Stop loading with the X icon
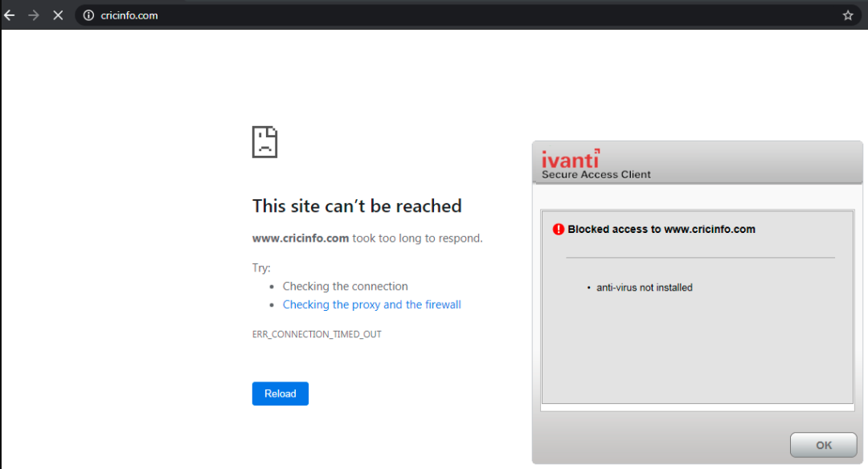The image size is (868, 469). [x=58, y=15]
